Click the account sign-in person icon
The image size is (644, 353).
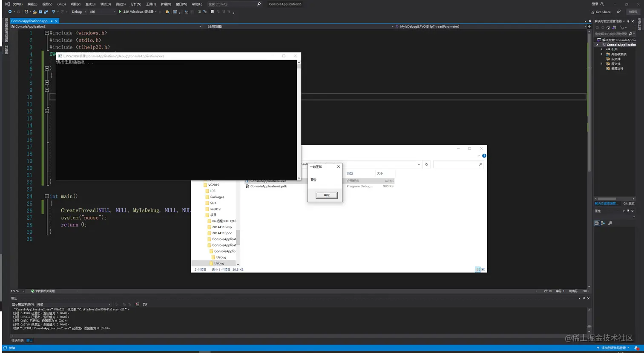click(602, 4)
